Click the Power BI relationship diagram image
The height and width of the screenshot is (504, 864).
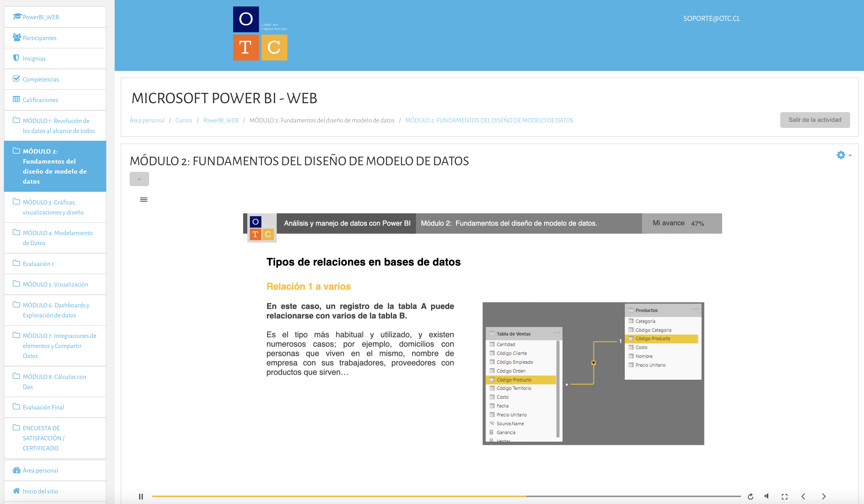click(593, 373)
